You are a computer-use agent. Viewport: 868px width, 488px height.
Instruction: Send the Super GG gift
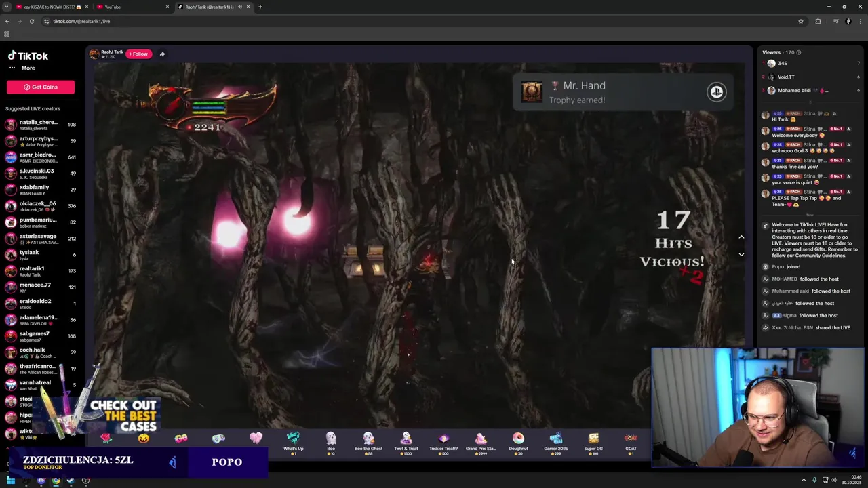coord(593,443)
